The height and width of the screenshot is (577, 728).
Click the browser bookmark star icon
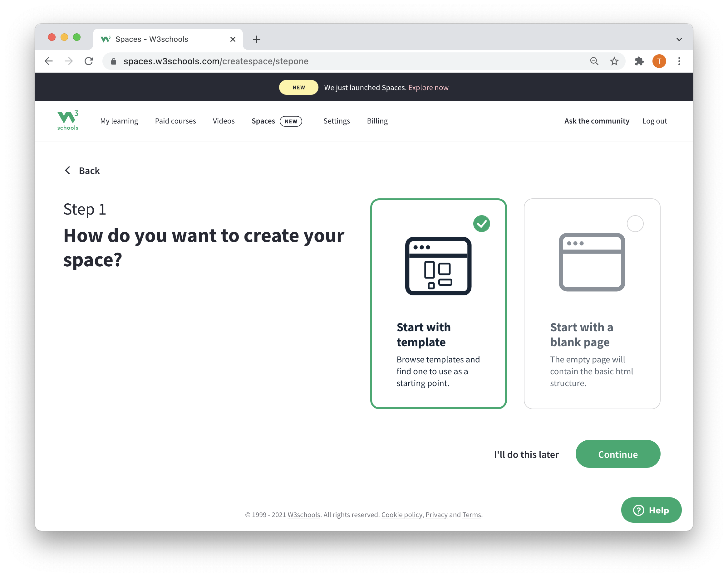[615, 61]
